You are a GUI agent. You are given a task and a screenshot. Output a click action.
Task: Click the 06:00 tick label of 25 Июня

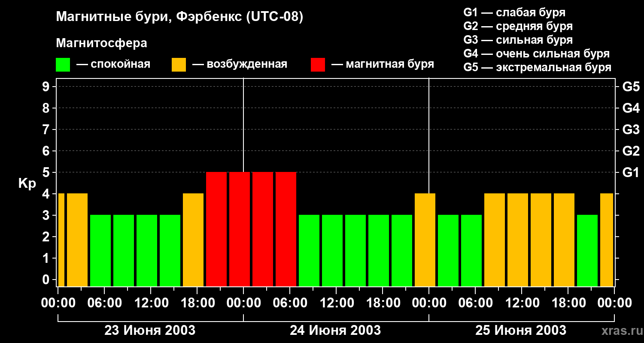475,303
